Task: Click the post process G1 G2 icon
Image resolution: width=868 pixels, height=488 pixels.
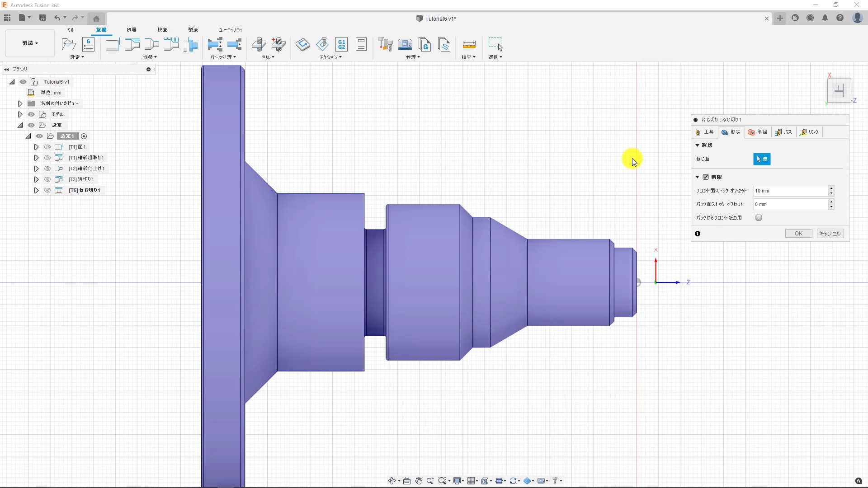Action: 342,44
